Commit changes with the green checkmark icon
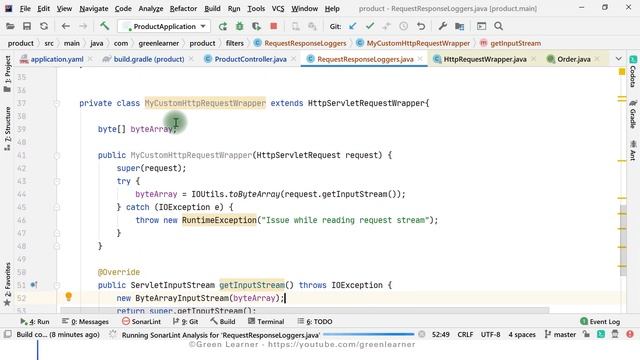 tap(370, 27)
